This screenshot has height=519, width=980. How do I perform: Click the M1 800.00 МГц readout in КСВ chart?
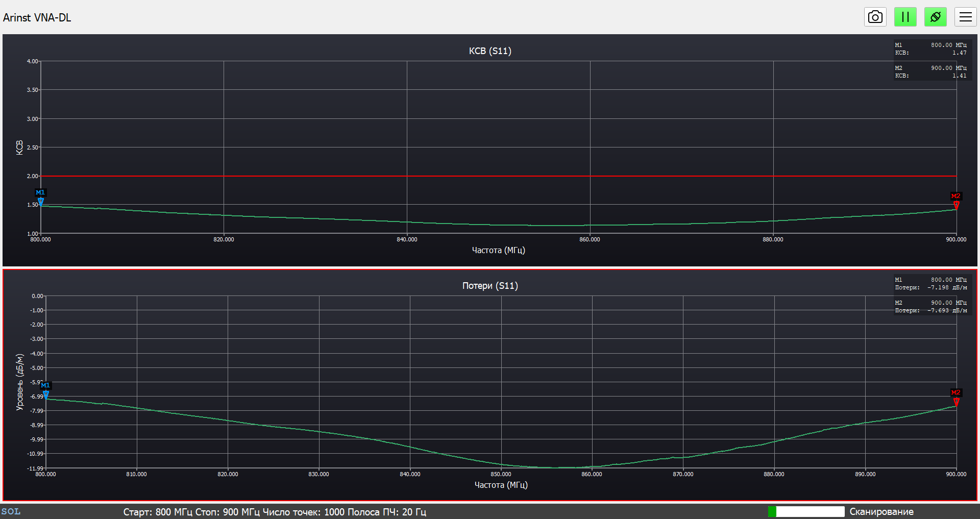pyautogui.click(x=931, y=49)
